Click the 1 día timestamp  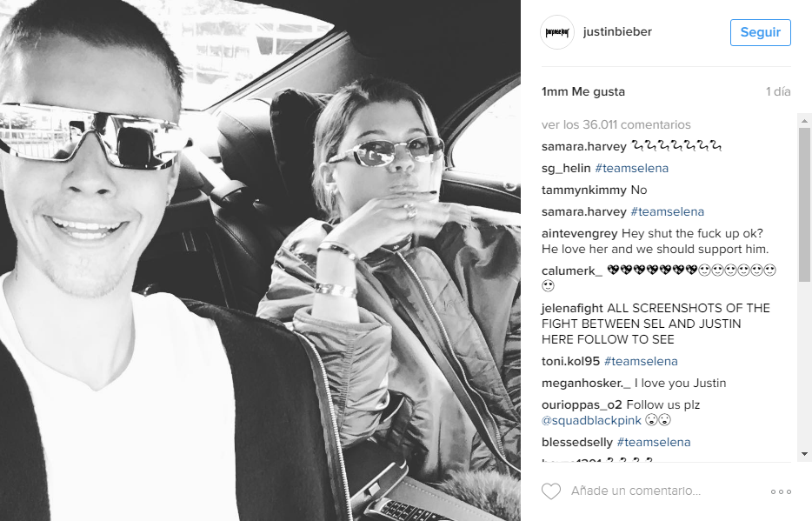click(778, 91)
